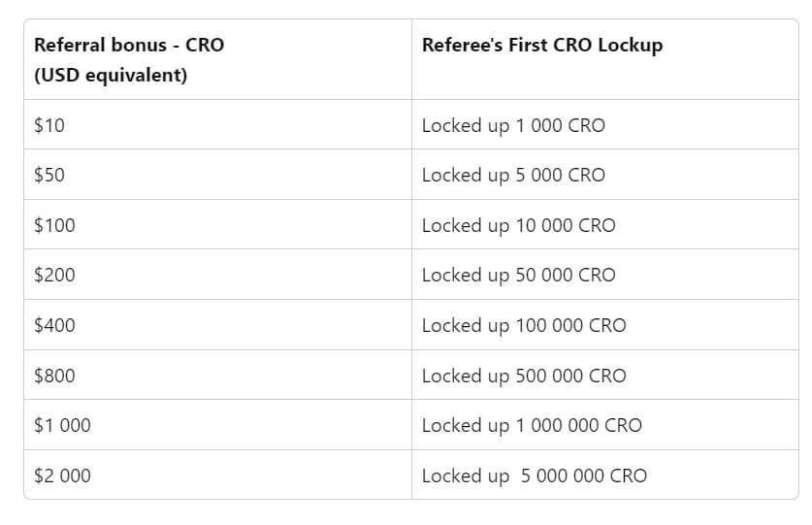812x525 pixels.
Task: Click the word 'Lockup' in the header
Action: click(x=630, y=46)
